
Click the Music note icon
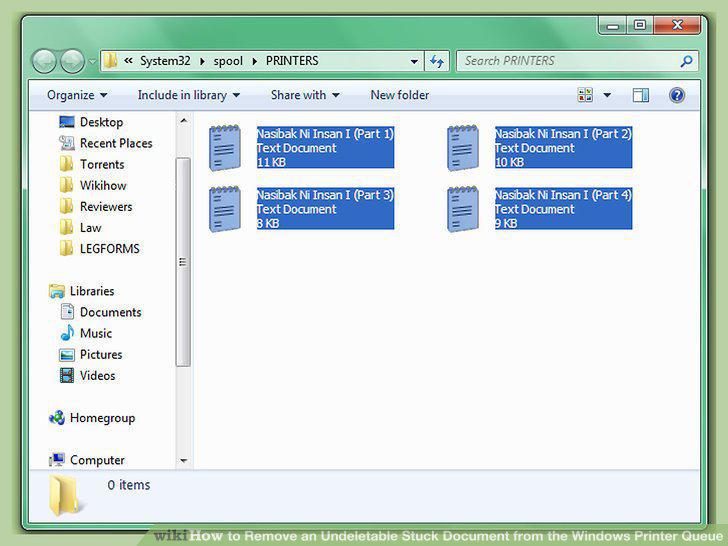[67, 333]
